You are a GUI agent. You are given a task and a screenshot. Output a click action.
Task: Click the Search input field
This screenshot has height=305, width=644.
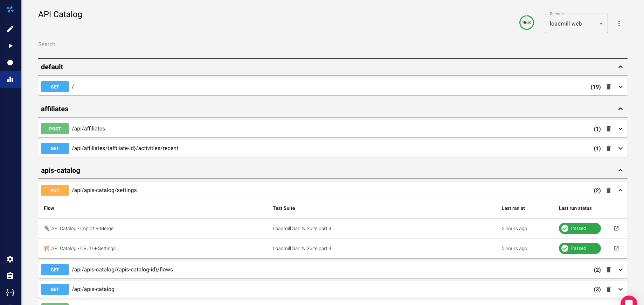(x=67, y=44)
